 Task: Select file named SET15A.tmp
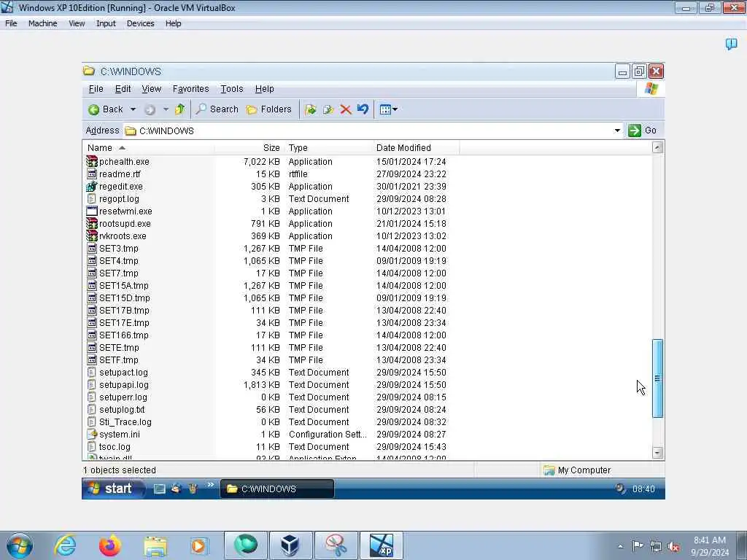point(124,286)
